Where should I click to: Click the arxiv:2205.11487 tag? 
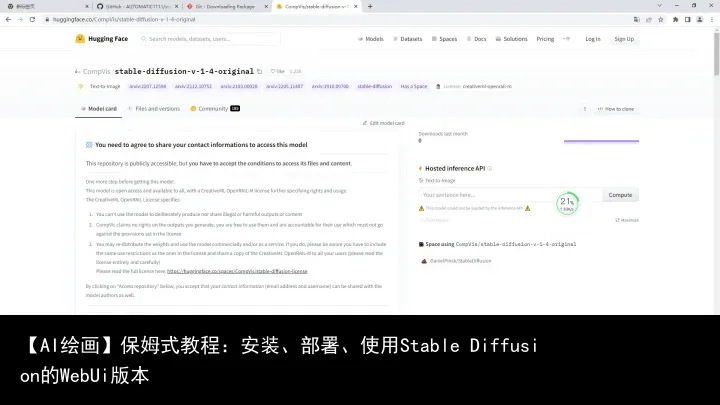(284, 86)
